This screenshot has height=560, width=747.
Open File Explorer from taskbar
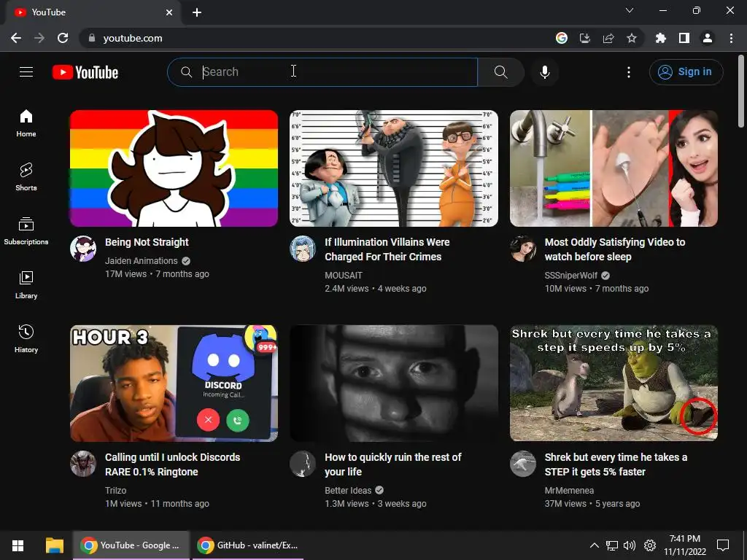coord(54,545)
